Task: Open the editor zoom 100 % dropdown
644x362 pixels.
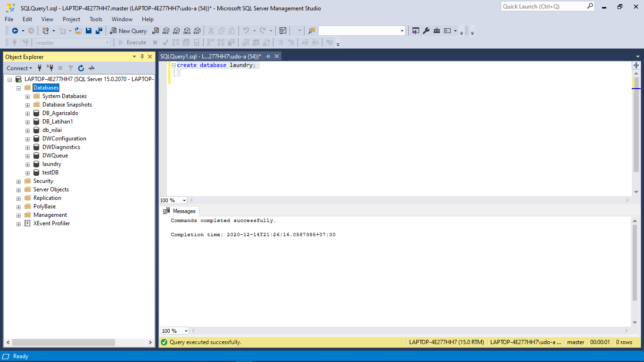Action: pos(184,200)
